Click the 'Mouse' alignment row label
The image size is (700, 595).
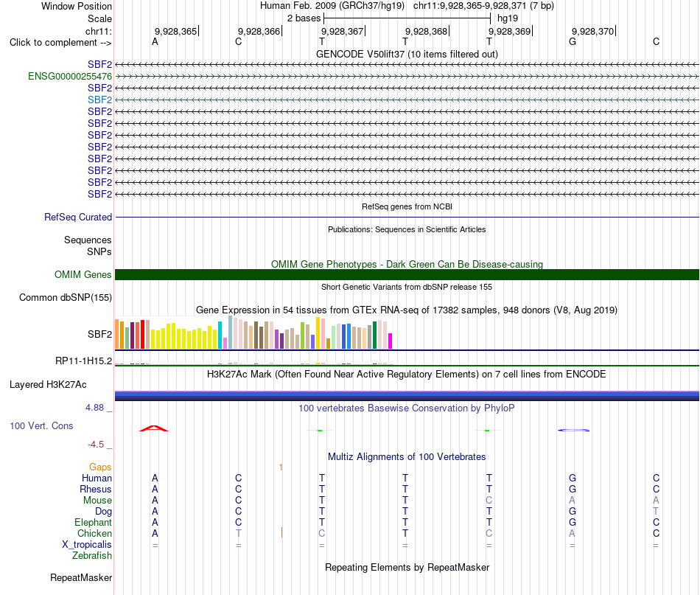(97, 501)
